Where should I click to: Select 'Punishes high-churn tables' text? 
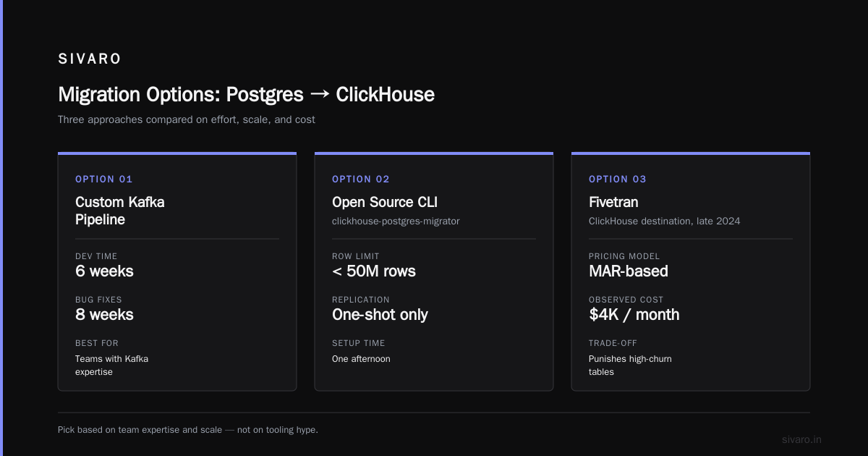[x=630, y=366]
